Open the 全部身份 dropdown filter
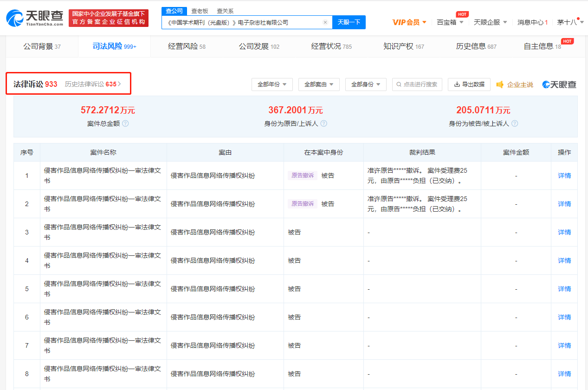588x390 pixels. pos(366,84)
